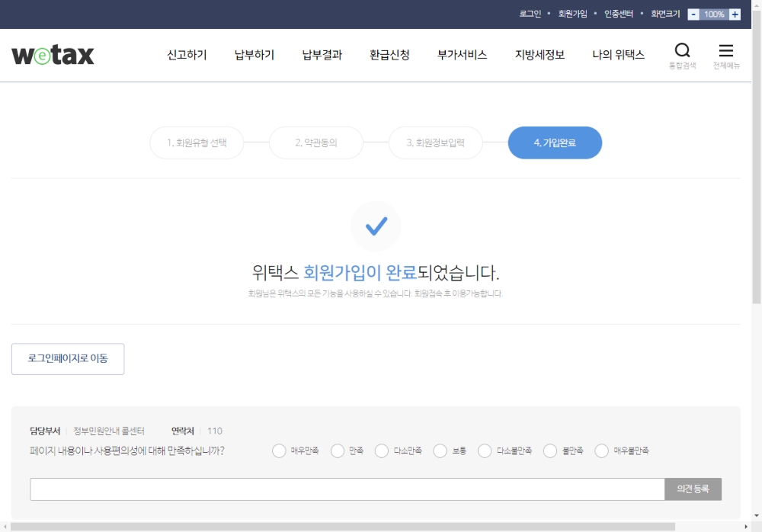Image resolution: width=762 pixels, height=532 pixels.
Task: Click the scroll left arrow
Action: [5, 527]
